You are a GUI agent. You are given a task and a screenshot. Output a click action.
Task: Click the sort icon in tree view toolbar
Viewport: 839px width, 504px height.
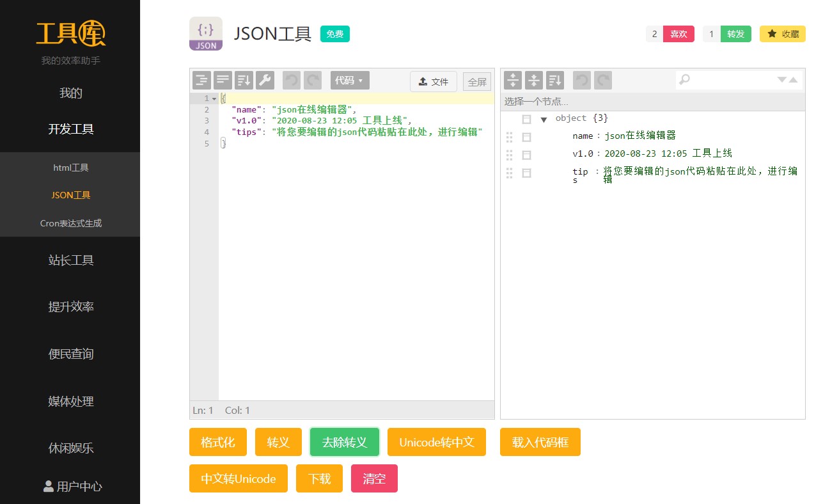pyautogui.click(x=555, y=81)
